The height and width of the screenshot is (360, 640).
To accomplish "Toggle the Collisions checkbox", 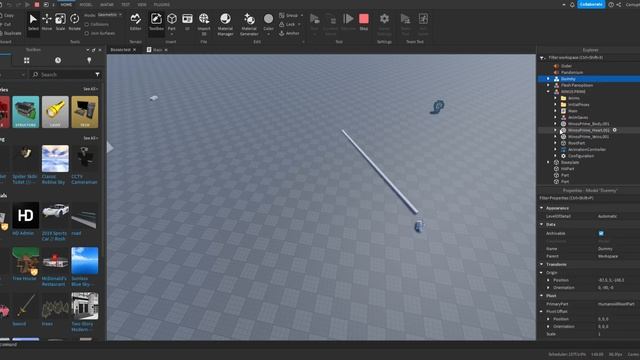I will (87, 24).
